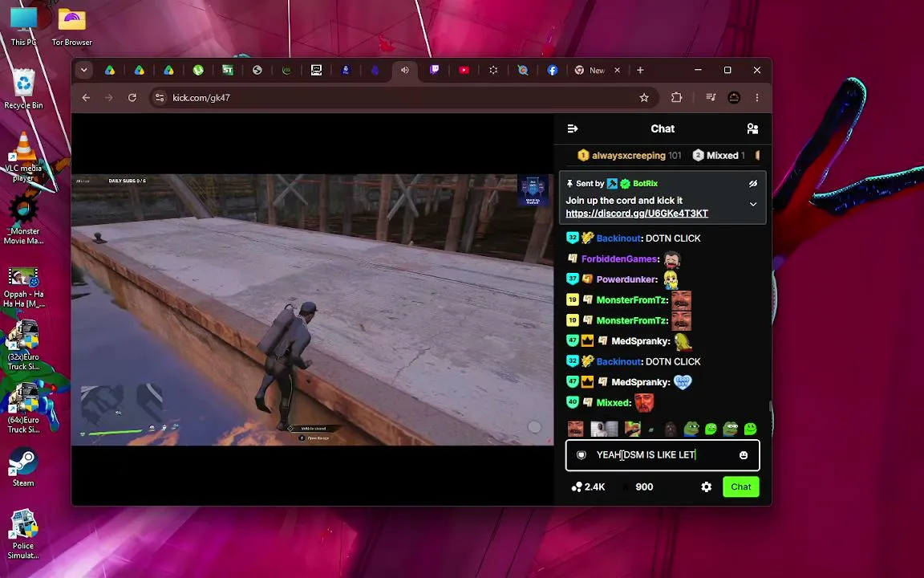Screen dimensions: 924x578
Task: Open a new browser tab with plus
Action: click(640, 70)
